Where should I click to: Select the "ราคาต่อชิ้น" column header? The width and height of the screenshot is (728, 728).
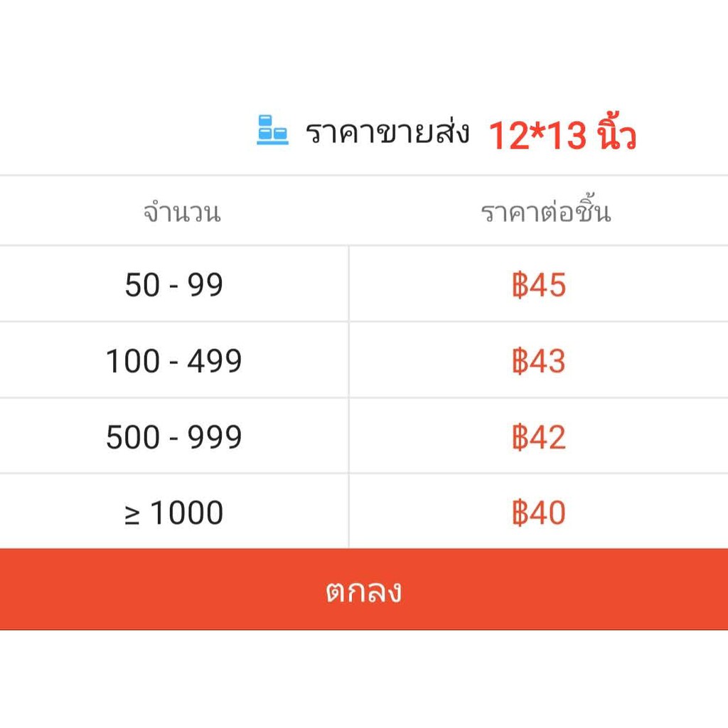point(545,213)
